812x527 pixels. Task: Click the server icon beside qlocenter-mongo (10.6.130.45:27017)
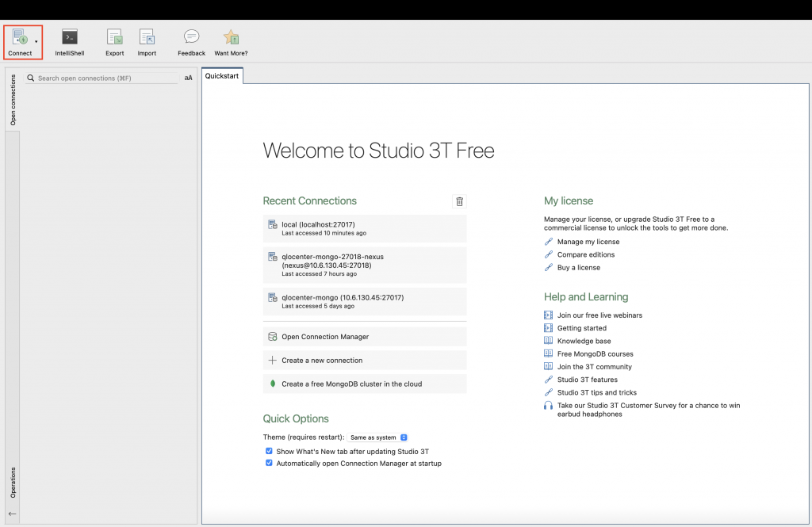tap(273, 298)
